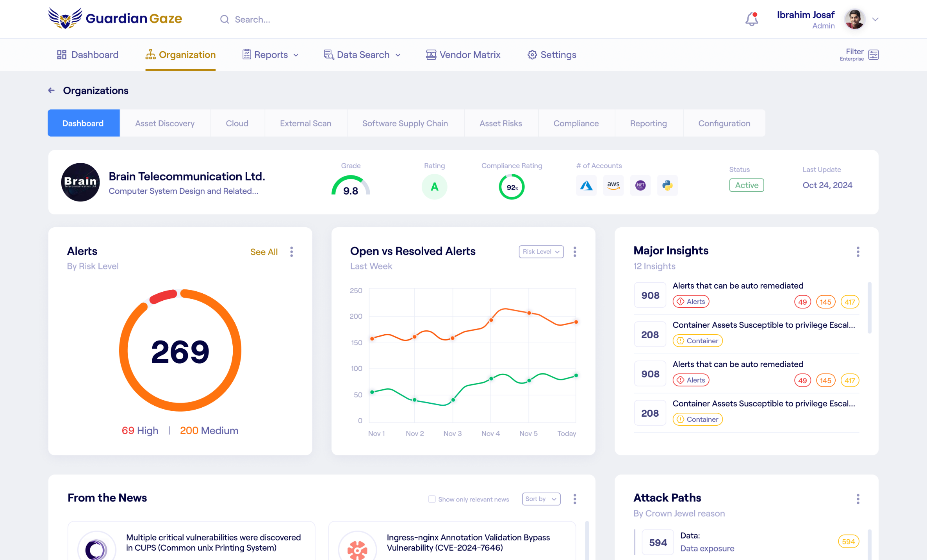The height and width of the screenshot is (560, 927).
Task: Click Ibrahim Josaf profile avatar
Action: pos(854,19)
